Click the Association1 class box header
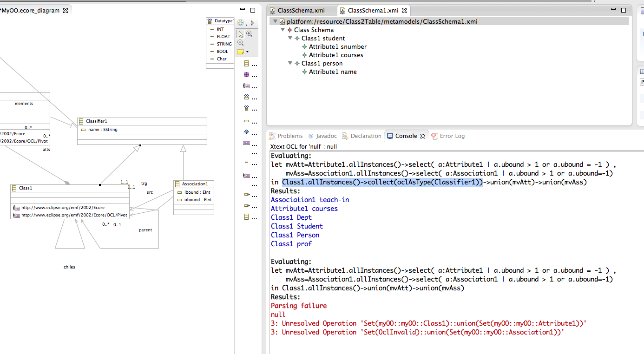Screen dimensions: 644x354 (x=194, y=184)
